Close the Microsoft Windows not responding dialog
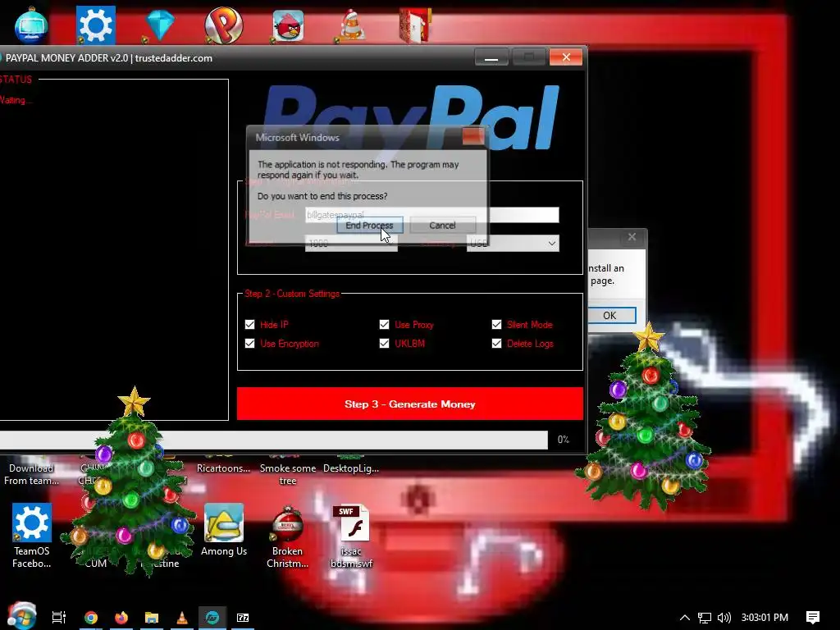 [x=473, y=136]
